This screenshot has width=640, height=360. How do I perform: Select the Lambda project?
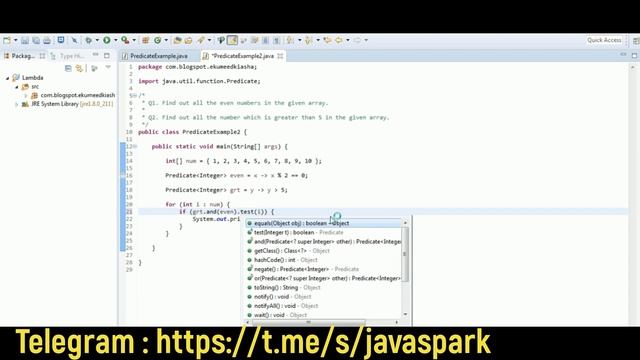click(x=33, y=78)
